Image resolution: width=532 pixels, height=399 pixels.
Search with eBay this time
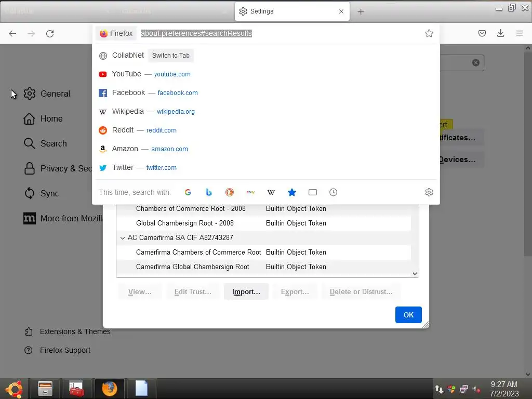[250, 192]
